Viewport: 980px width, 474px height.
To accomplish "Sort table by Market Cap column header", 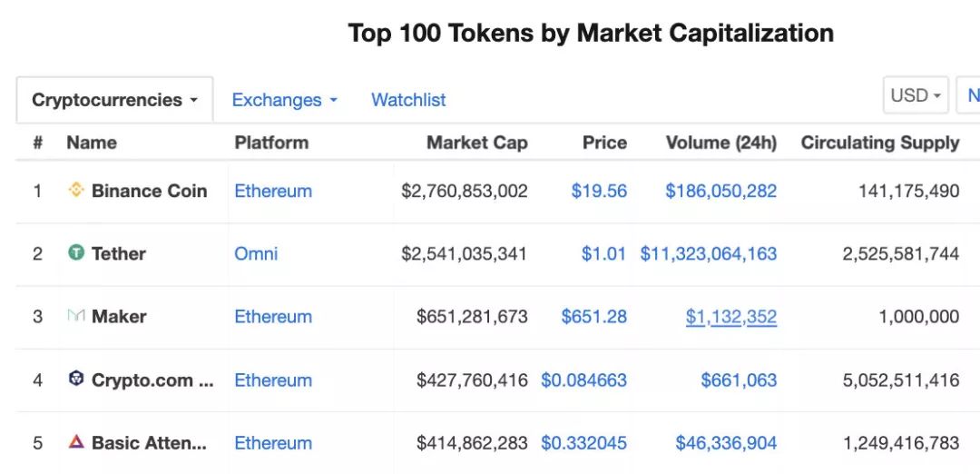I will [x=477, y=143].
